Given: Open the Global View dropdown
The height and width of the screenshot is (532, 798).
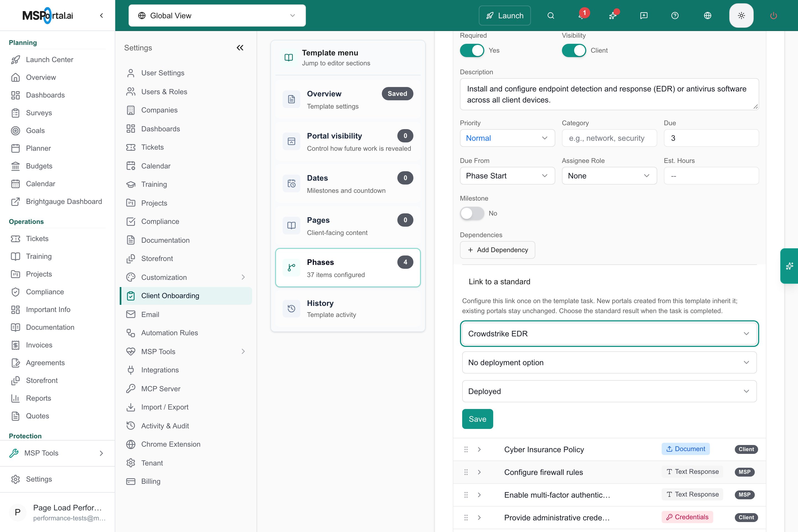Looking at the screenshot, I should click(217, 16).
